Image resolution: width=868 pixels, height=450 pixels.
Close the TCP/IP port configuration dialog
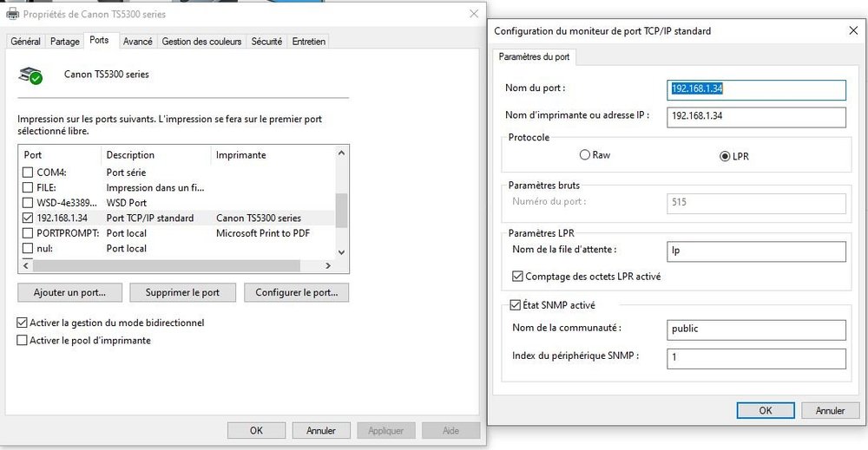(852, 31)
